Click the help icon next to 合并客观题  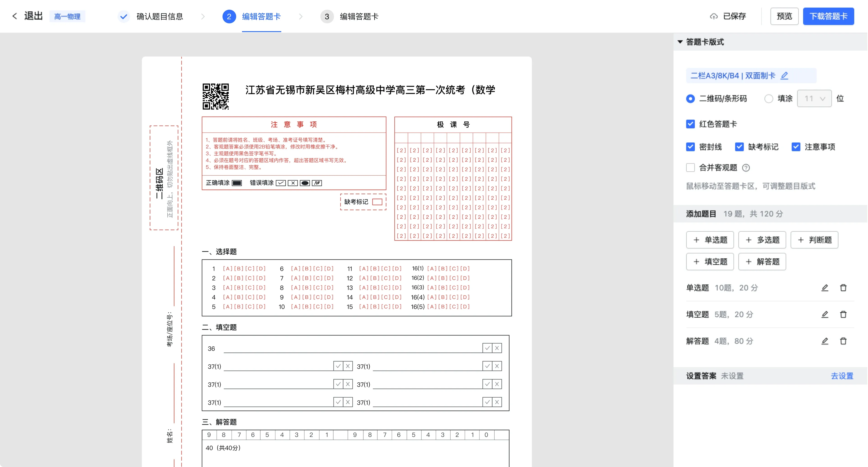746,168
